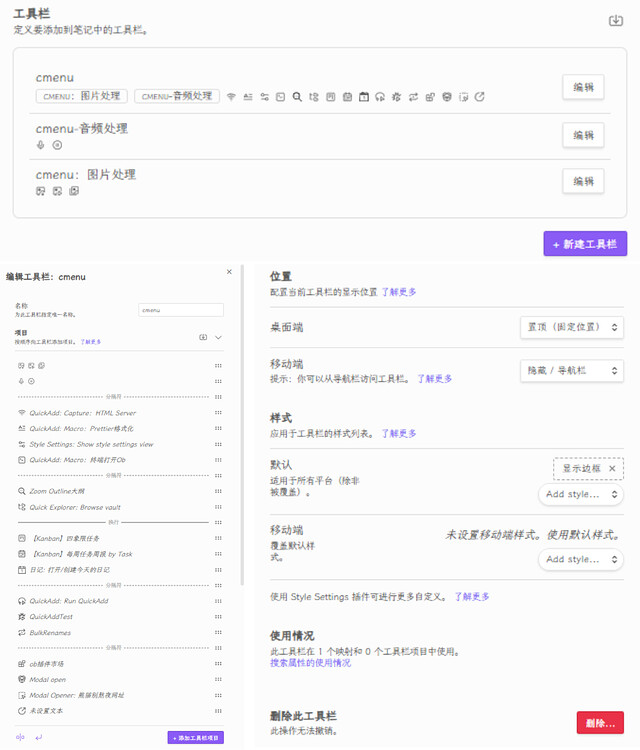
Task: Click CMENU-音频处理 menu chip in preview
Action: (x=177, y=96)
